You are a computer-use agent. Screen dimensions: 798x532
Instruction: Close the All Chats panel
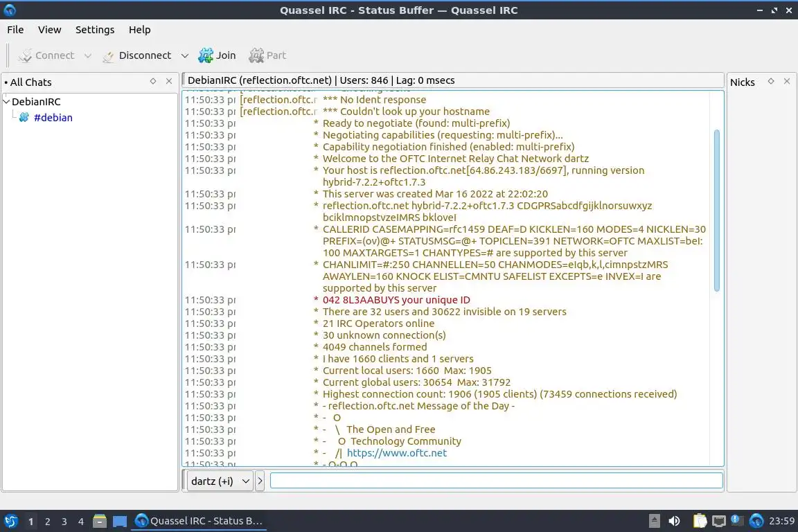(x=169, y=81)
